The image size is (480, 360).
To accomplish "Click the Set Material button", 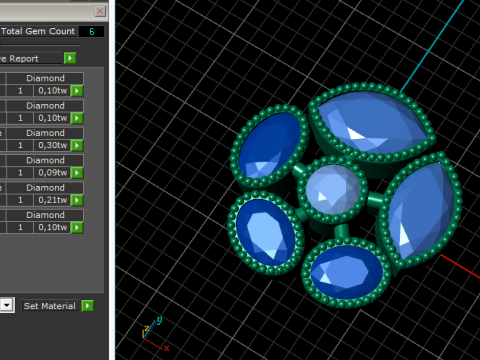I will click(x=50, y=306).
